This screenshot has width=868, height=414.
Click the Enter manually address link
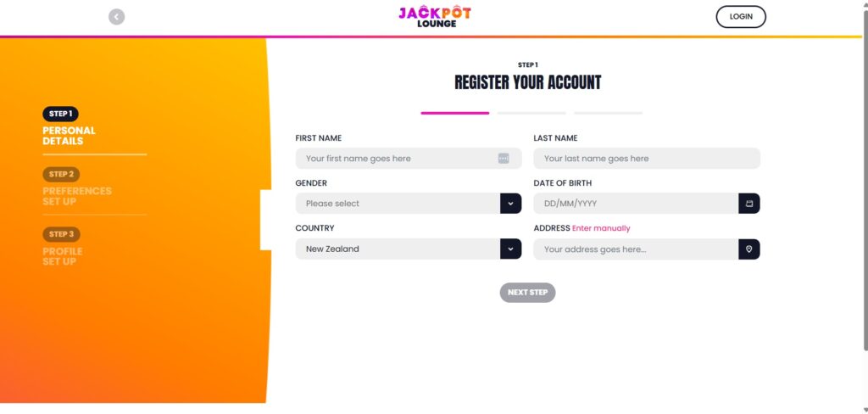601,228
